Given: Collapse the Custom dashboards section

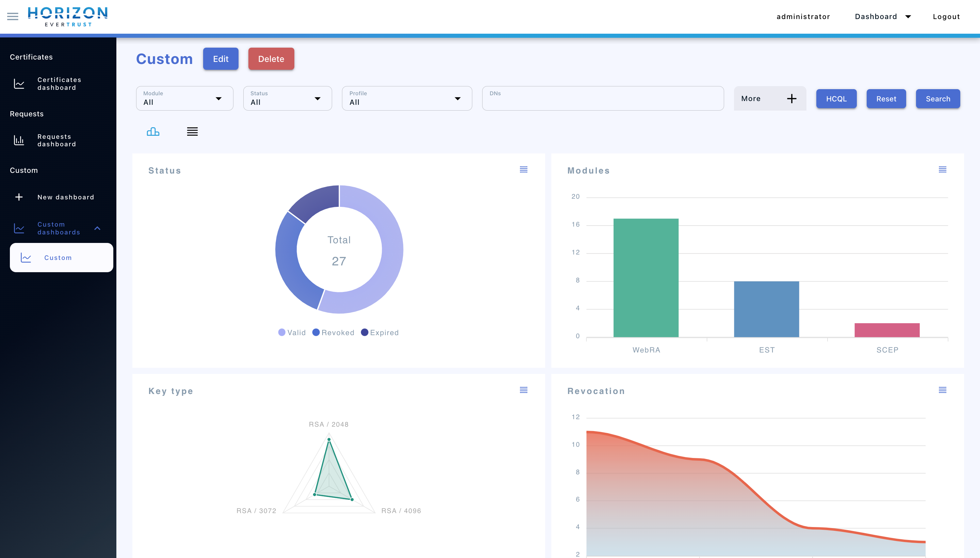Looking at the screenshot, I should pos(97,228).
